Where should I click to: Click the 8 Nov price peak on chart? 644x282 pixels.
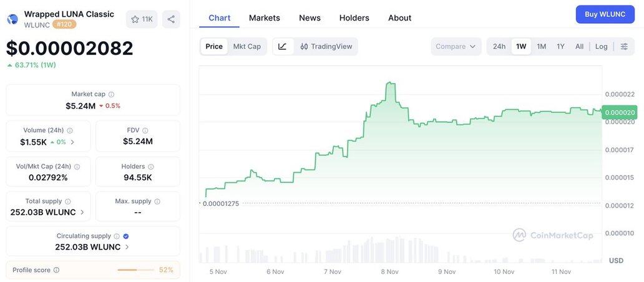[x=391, y=83]
